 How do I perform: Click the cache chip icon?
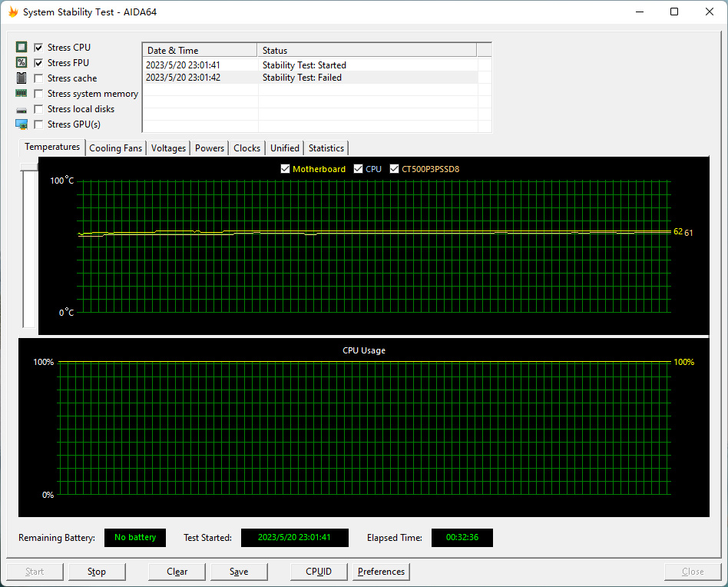pos(22,78)
